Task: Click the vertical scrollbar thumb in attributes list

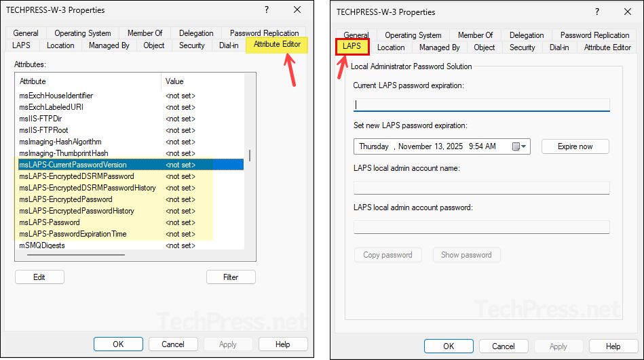Action: click(250, 155)
